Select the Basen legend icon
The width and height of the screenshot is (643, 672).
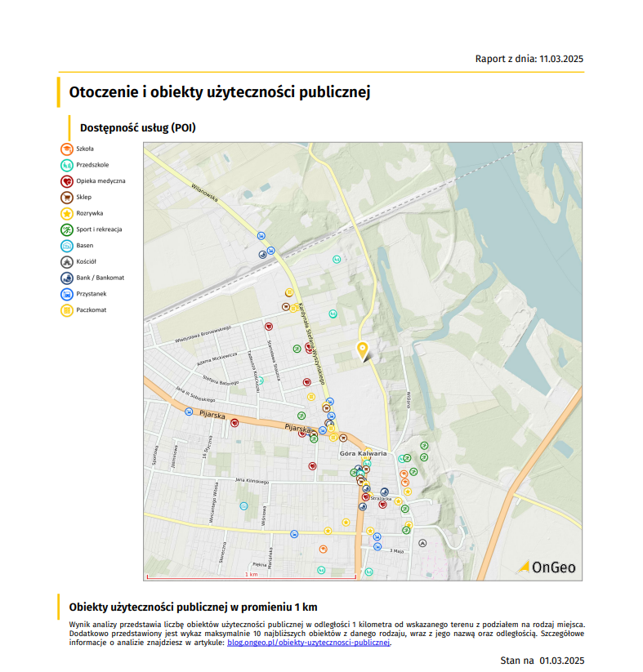click(67, 246)
